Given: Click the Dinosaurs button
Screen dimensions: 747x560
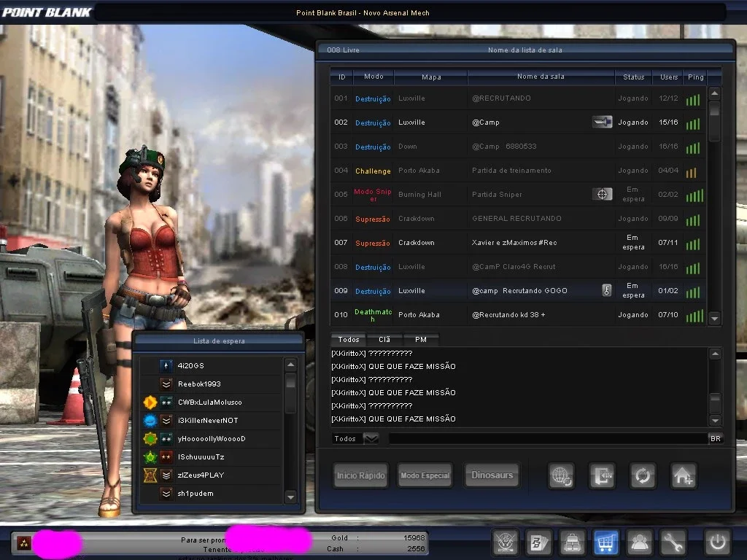Looking at the screenshot, I should (492, 475).
